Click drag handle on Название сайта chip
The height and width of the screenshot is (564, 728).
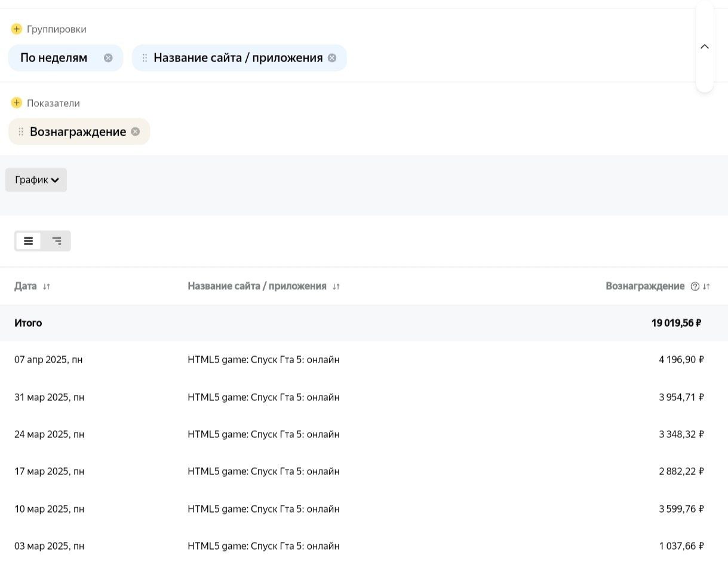pos(145,58)
